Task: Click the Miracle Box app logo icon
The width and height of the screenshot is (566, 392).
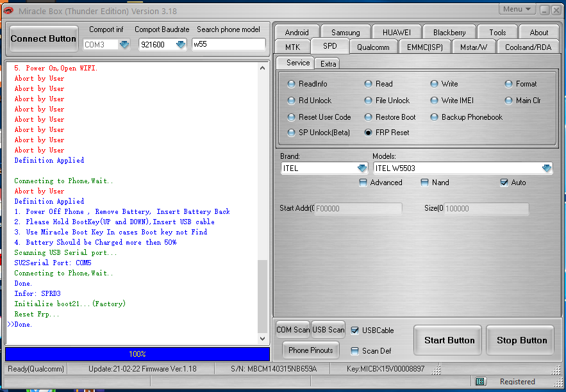Action: (x=9, y=11)
